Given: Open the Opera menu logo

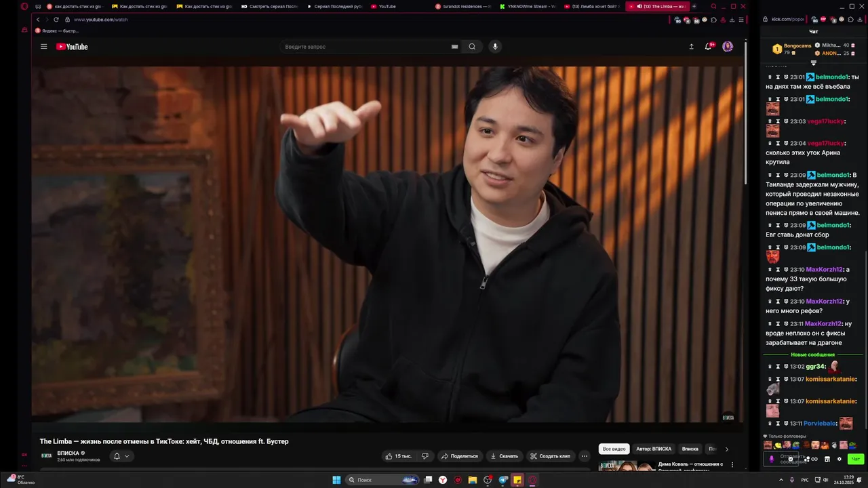Looking at the screenshot, I should coord(24,6).
